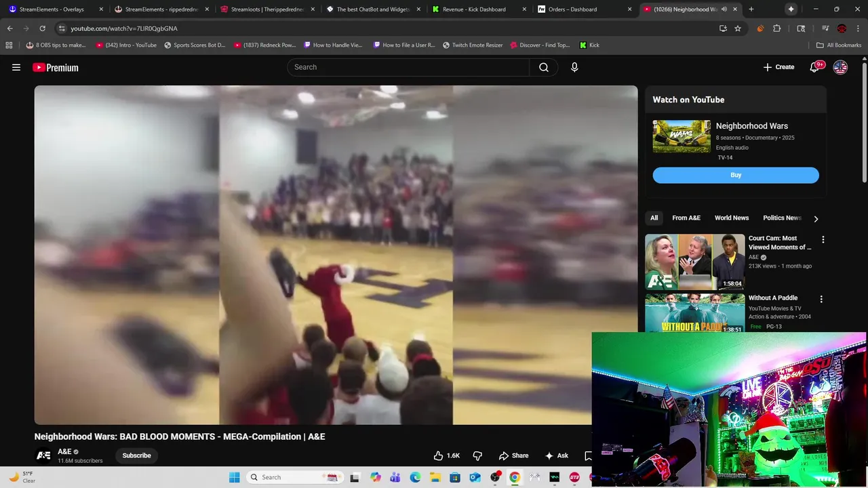Viewport: 868px width, 488px height.
Task: Open the A&E channel avatar
Action: tap(43, 455)
